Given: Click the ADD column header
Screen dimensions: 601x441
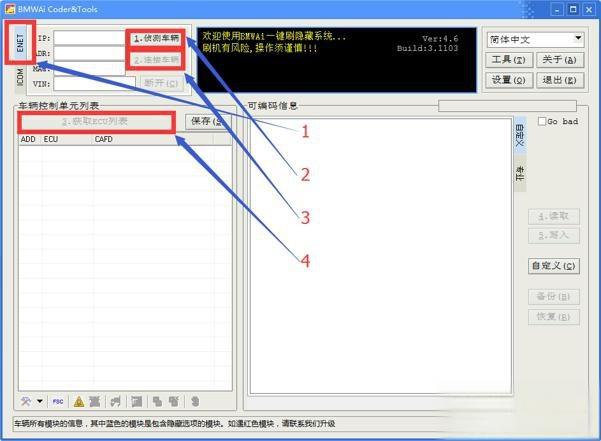Looking at the screenshot, I should 28,139.
